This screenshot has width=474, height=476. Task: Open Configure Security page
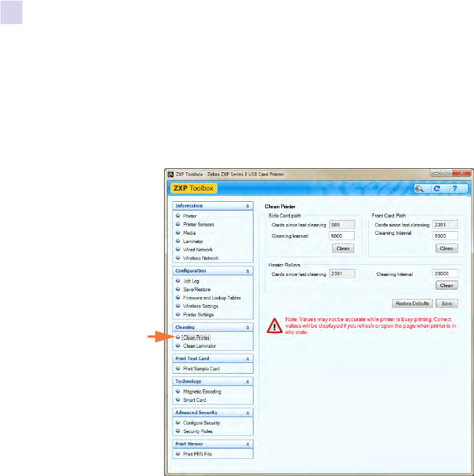pyautogui.click(x=202, y=423)
